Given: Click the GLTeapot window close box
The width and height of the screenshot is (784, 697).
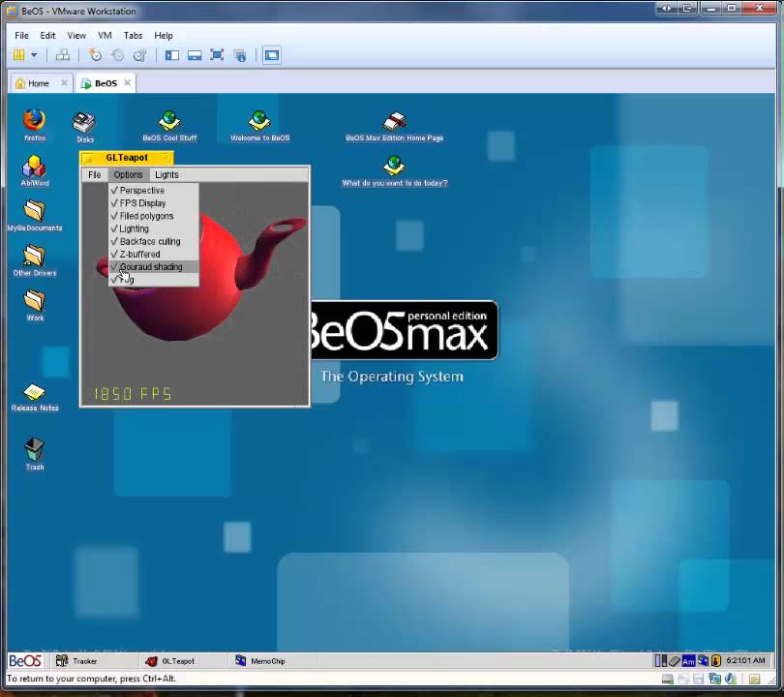Looking at the screenshot, I should pos(88,158).
